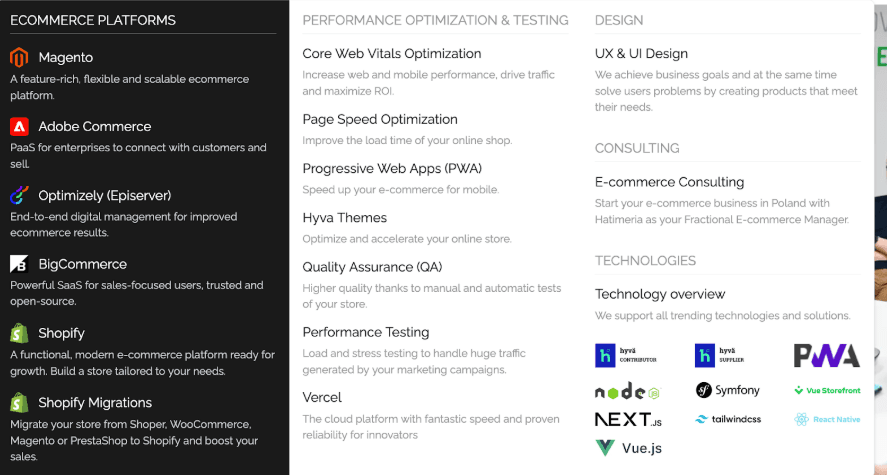
Task: Click the Adobe Commerce red icon
Action: point(19,126)
